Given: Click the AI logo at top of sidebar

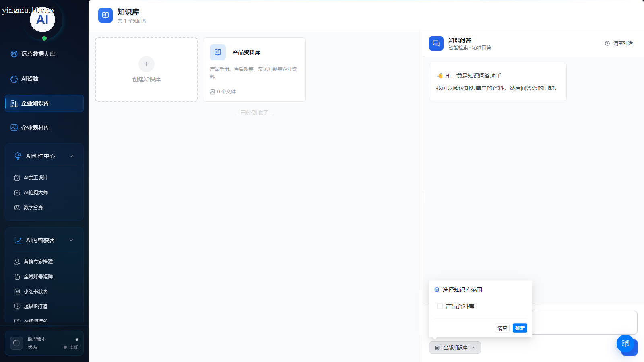Looking at the screenshot, I should [42, 19].
